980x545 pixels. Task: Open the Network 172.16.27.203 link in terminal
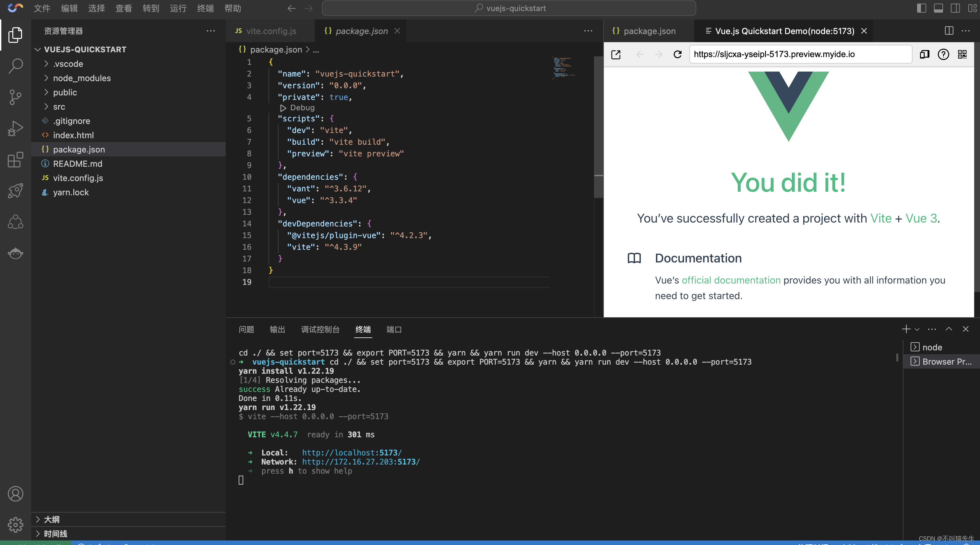click(361, 462)
